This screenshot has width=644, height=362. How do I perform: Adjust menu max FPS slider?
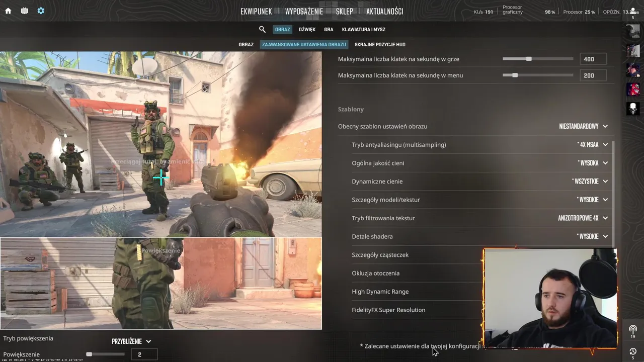[538, 75]
